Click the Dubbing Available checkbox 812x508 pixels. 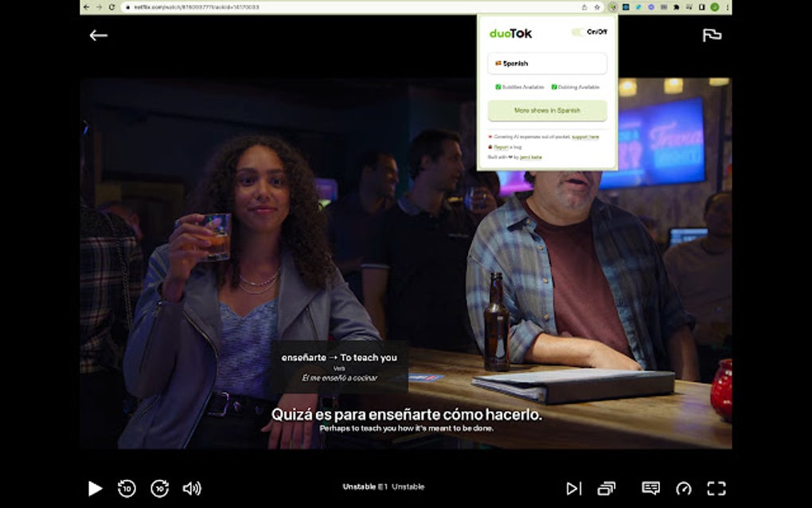click(x=554, y=86)
